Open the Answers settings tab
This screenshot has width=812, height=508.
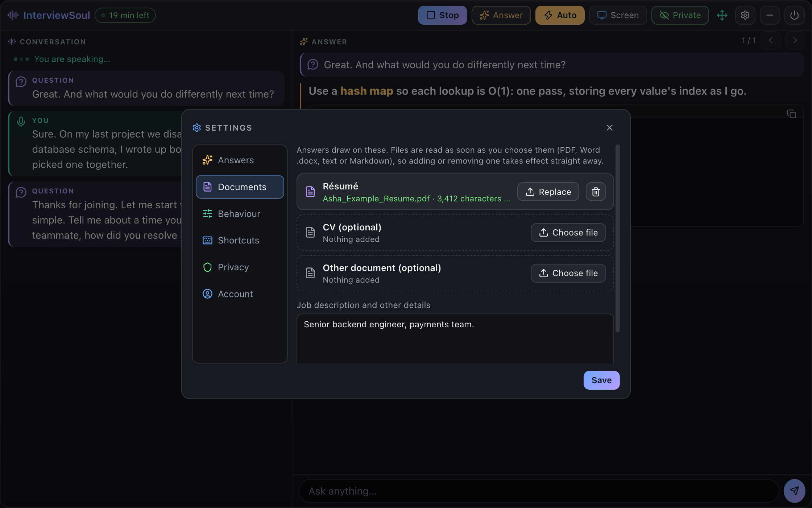[240, 160]
